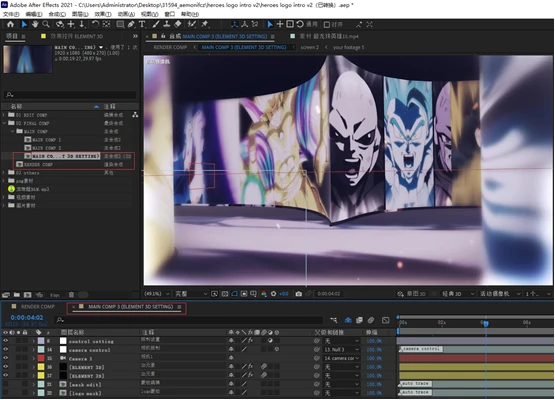The height and width of the screenshot is (400, 555).
Task: Open the 3D renderer dropdown below the viewer
Action: [458, 294]
